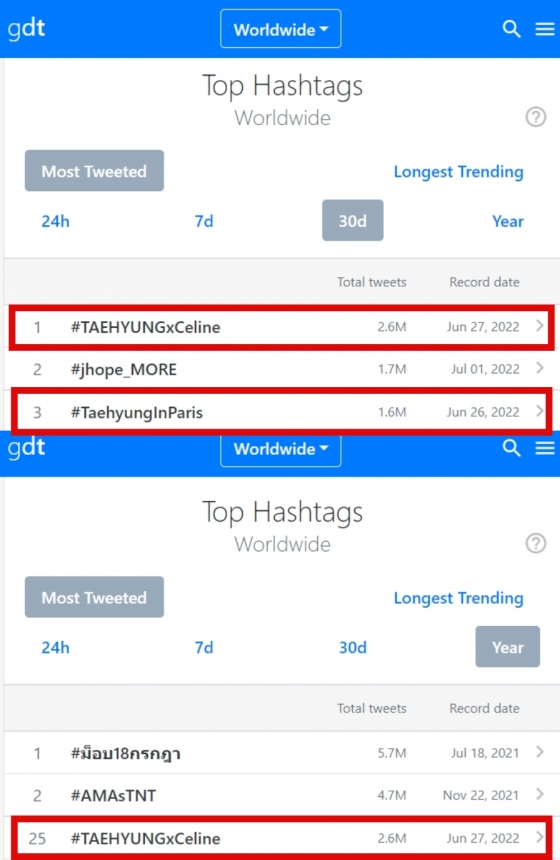Open #TaehyungInParis hashtag row

[x=281, y=411]
